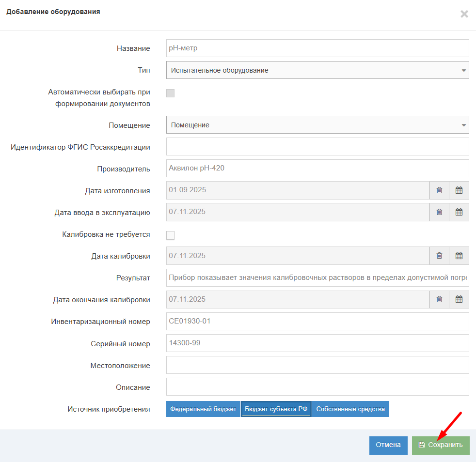Expand the Тип dropdown list

[x=317, y=70]
